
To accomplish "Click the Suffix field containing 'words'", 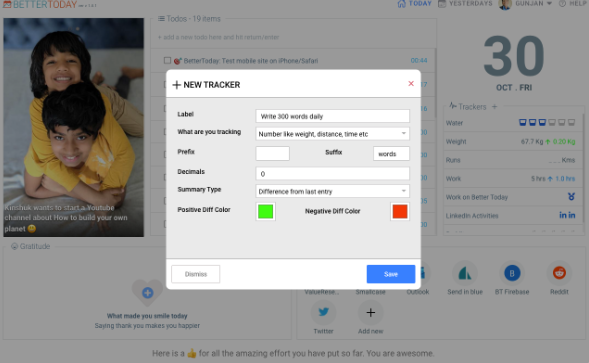I will click(391, 154).
